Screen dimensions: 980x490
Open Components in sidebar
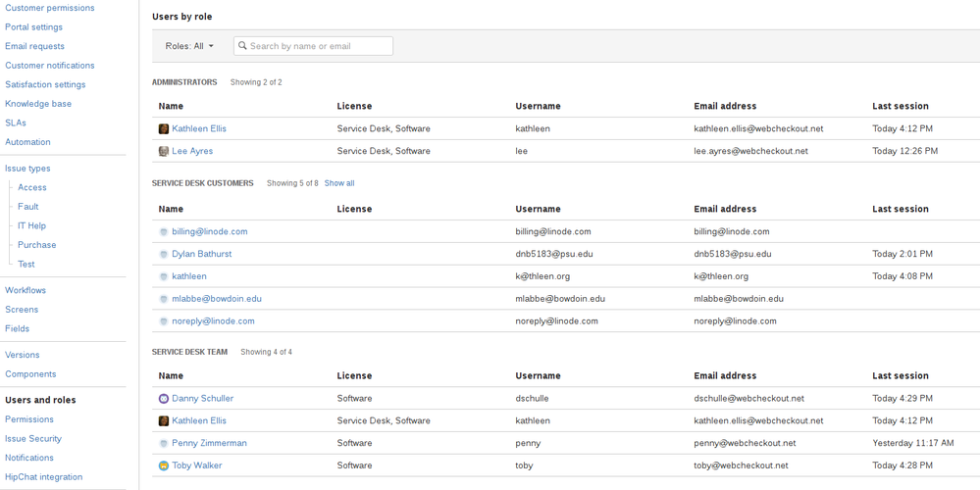pyautogui.click(x=30, y=374)
